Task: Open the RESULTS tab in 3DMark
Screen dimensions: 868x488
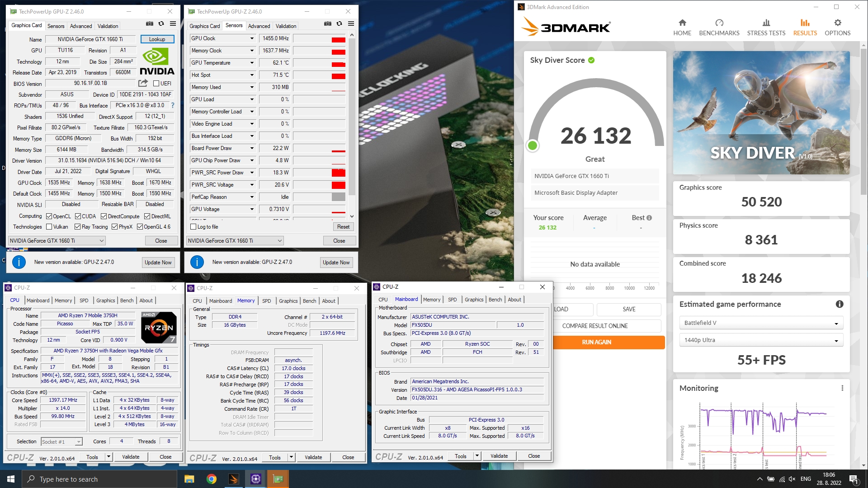Action: tap(805, 27)
